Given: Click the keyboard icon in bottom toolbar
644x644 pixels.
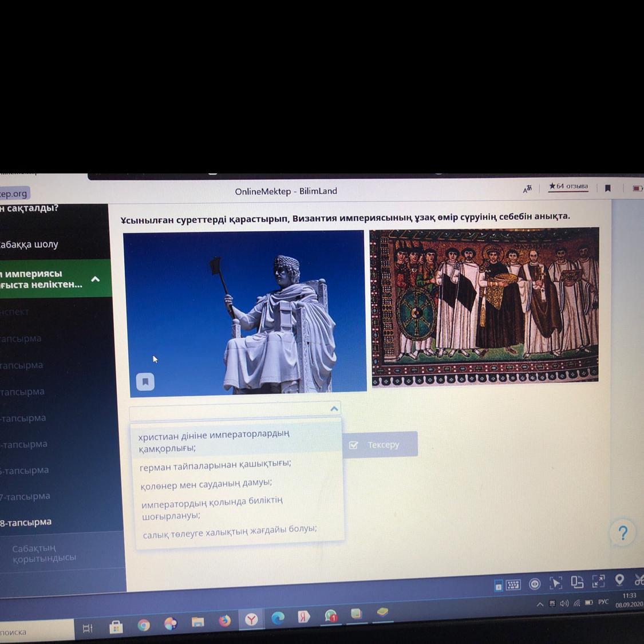Looking at the screenshot, I should point(513,585).
